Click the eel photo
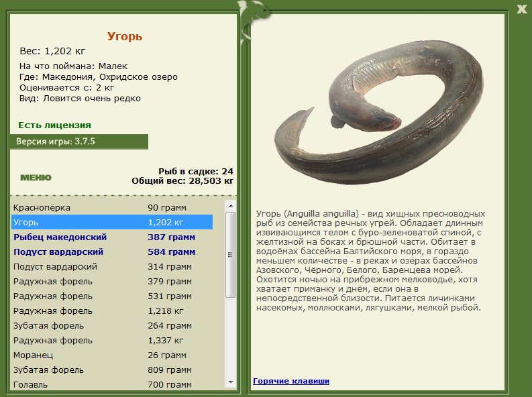 379,113
